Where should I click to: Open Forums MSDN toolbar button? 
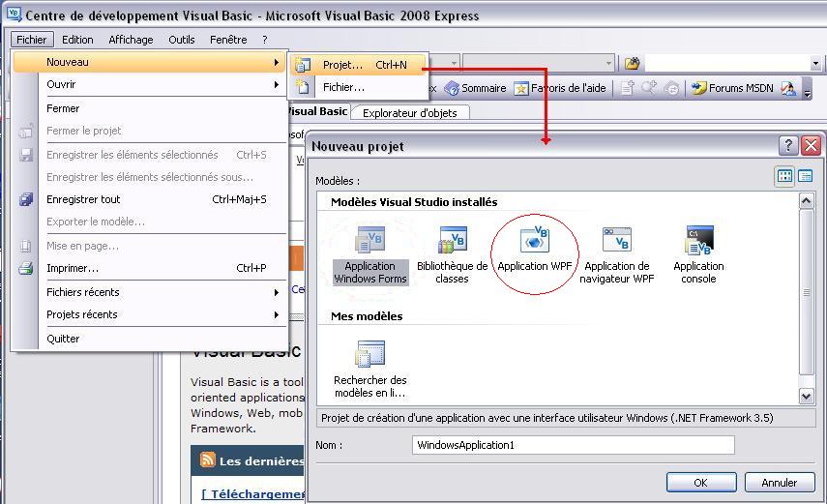[x=732, y=88]
